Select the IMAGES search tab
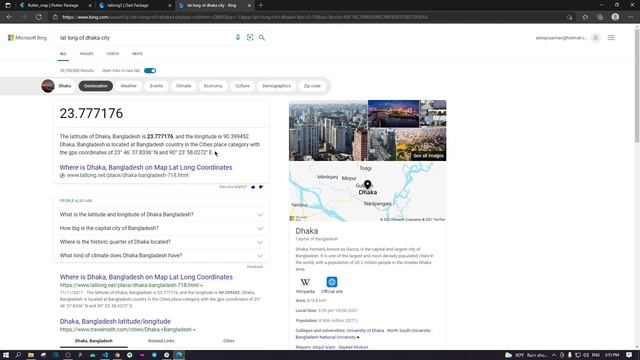640x360 pixels. pyautogui.click(x=87, y=54)
